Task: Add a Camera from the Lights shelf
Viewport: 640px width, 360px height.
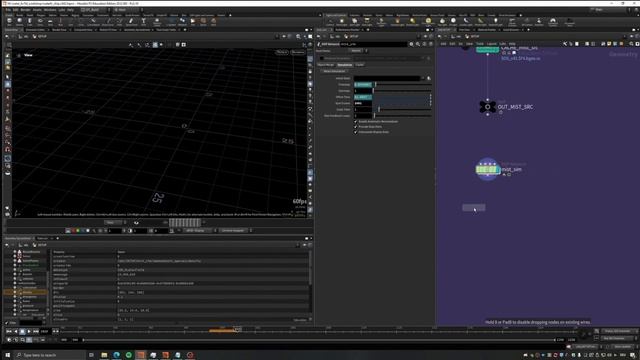Action: tap(330, 22)
